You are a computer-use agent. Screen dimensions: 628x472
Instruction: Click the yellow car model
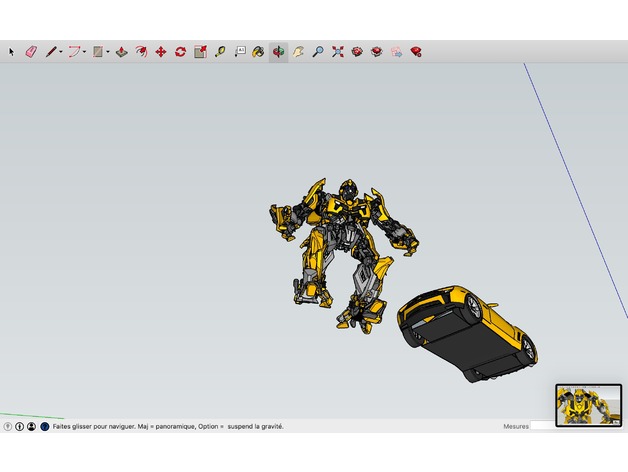(467, 333)
